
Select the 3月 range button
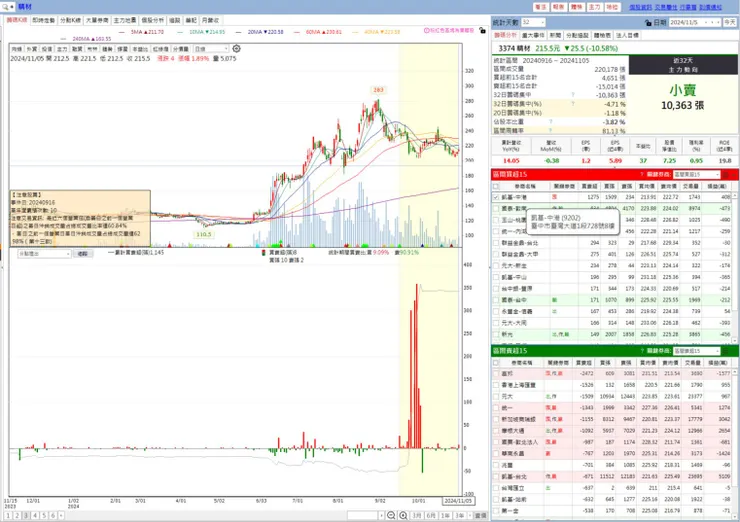(417, 515)
